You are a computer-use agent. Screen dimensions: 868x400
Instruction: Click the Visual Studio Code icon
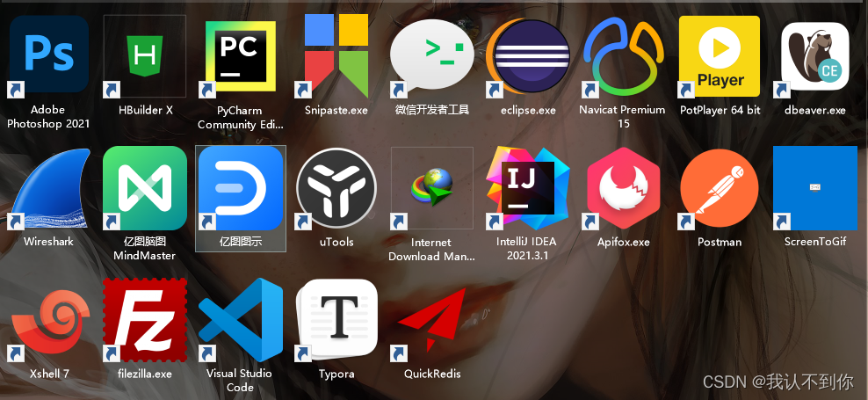(240, 320)
